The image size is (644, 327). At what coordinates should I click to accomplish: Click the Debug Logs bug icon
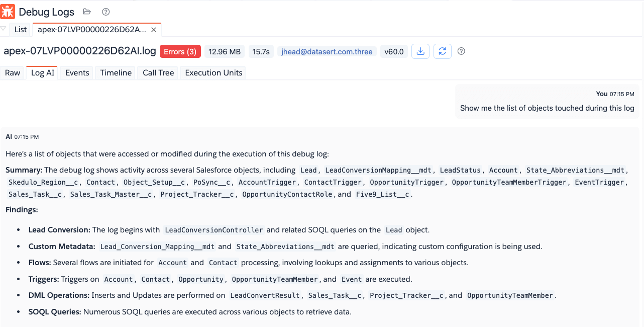tap(8, 12)
